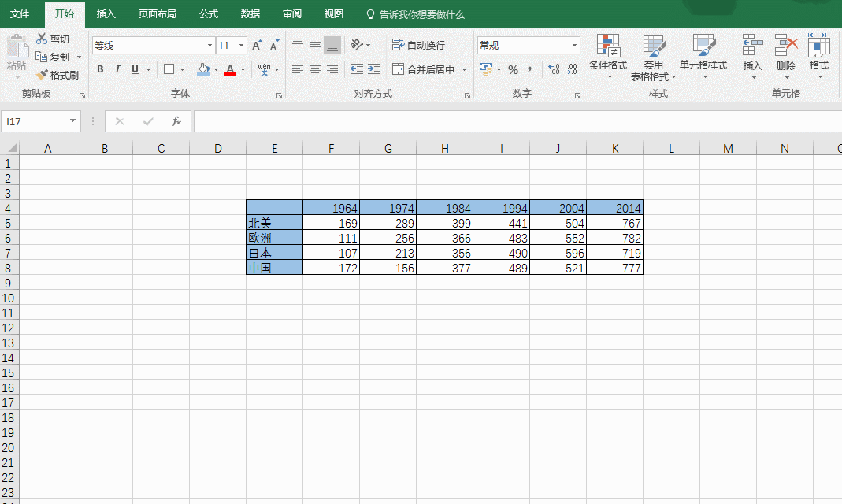Toggle Wrap Text (自动换行)
This screenshot has height=504, width=842.
[x=418, y=46]
